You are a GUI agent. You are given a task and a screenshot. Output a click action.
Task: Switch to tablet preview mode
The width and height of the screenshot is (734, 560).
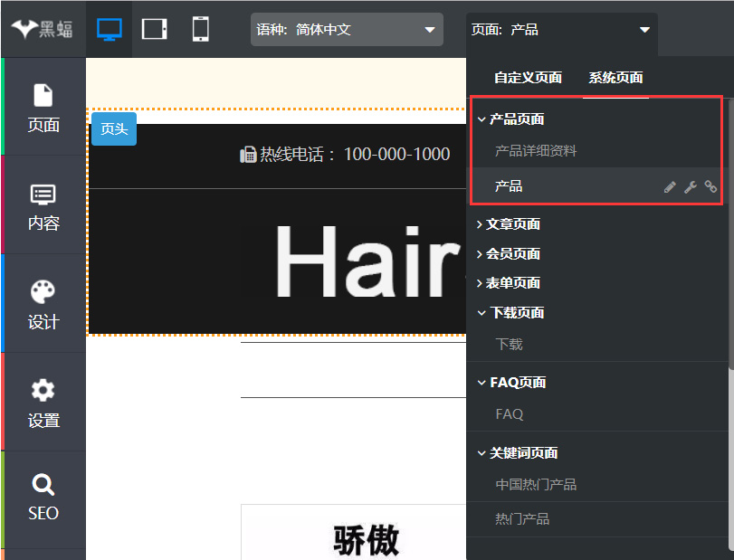click(155, 29)
